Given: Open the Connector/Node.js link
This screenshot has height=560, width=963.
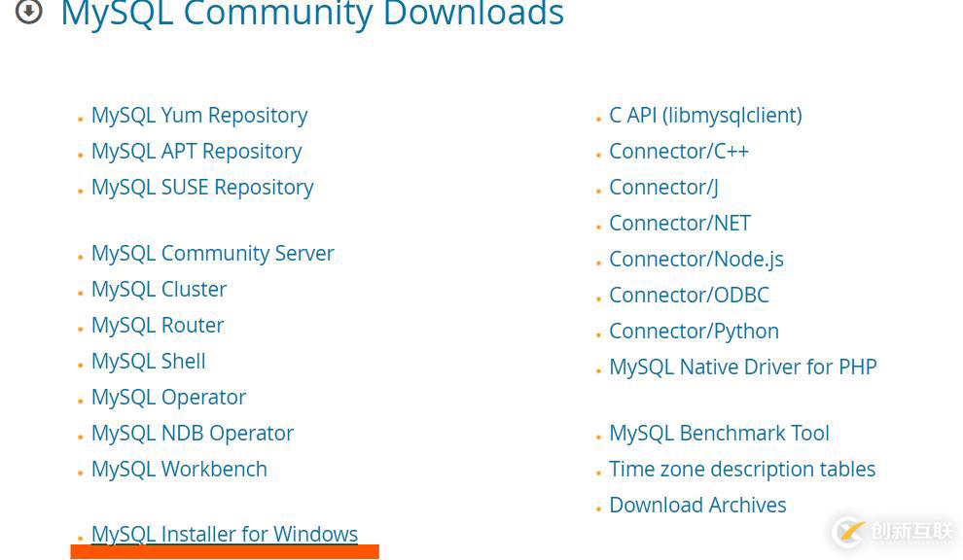Looking at the screenshot, I should pyautogui.click(x=696, y=260).
